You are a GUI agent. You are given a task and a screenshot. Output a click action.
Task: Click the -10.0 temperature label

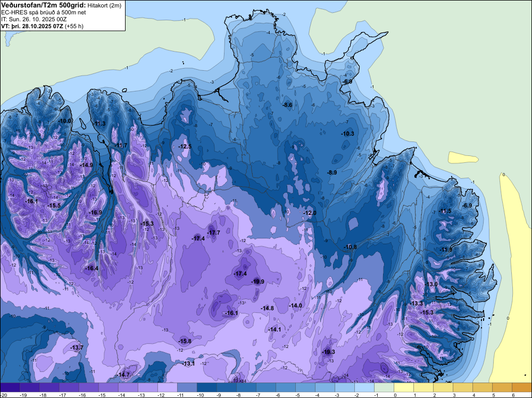point(65,121)
